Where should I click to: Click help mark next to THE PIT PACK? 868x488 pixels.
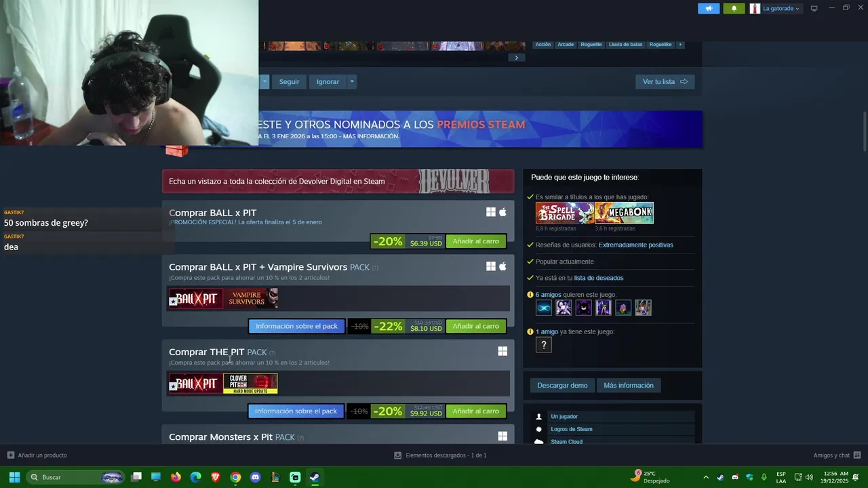273,352
